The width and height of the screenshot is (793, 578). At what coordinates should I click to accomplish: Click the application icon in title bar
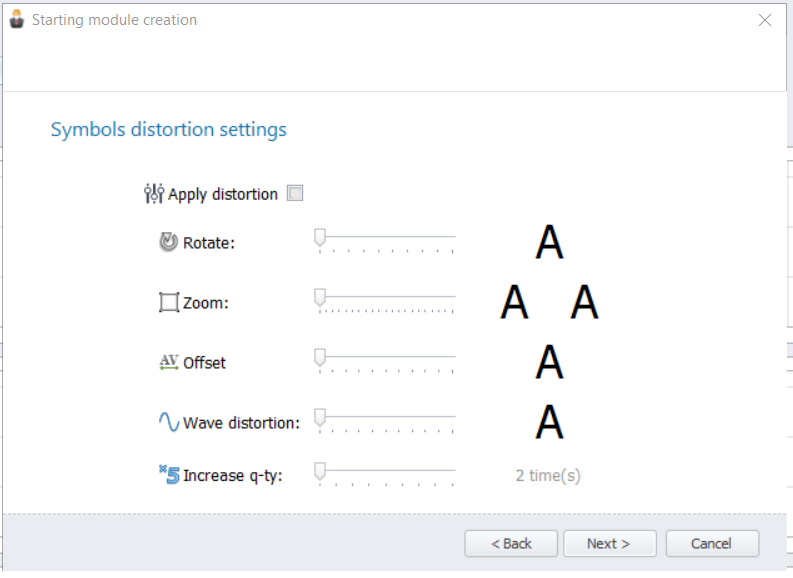point(17,19)
